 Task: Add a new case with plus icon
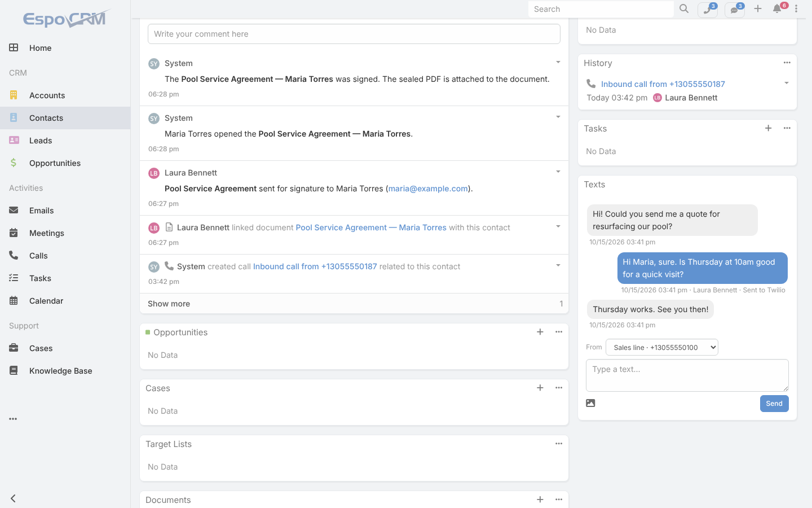pos(540,388)
